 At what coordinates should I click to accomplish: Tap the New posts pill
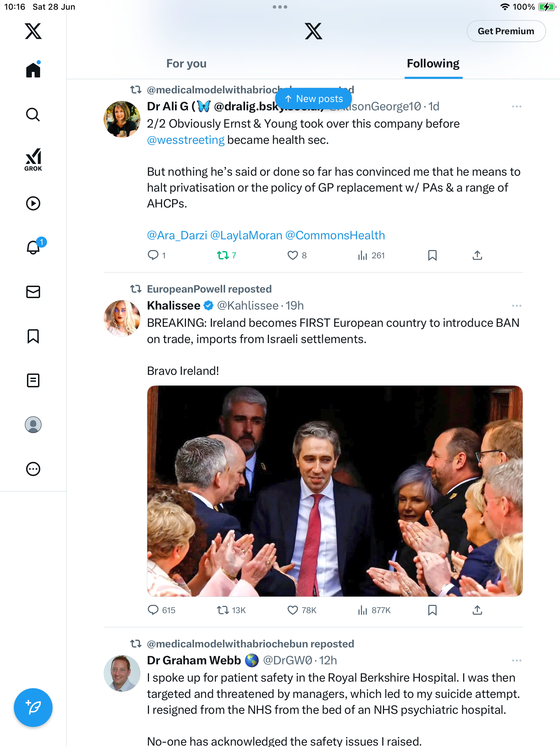pos(314,99)
